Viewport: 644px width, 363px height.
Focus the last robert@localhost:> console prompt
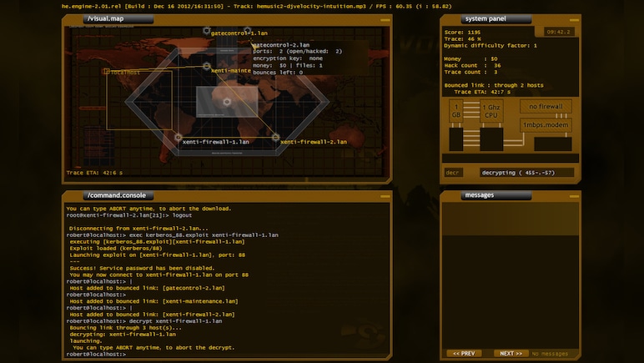pyautogui.click(x=96, y=354)
